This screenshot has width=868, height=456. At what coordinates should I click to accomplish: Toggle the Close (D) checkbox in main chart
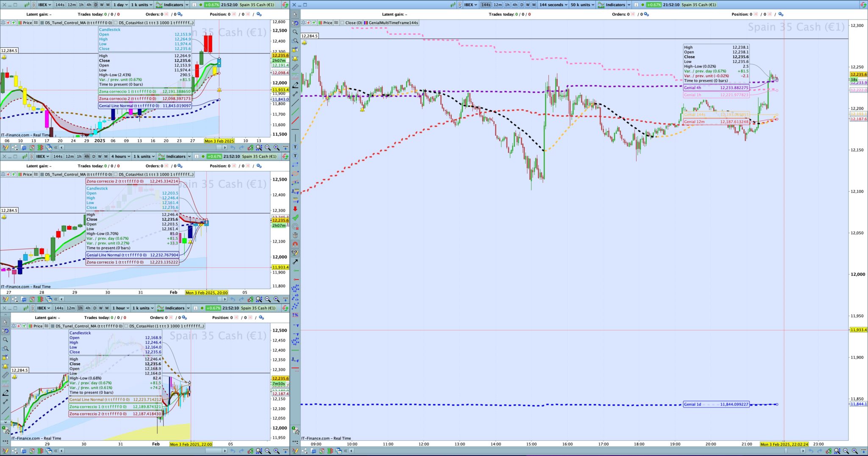tap(342, 22)
